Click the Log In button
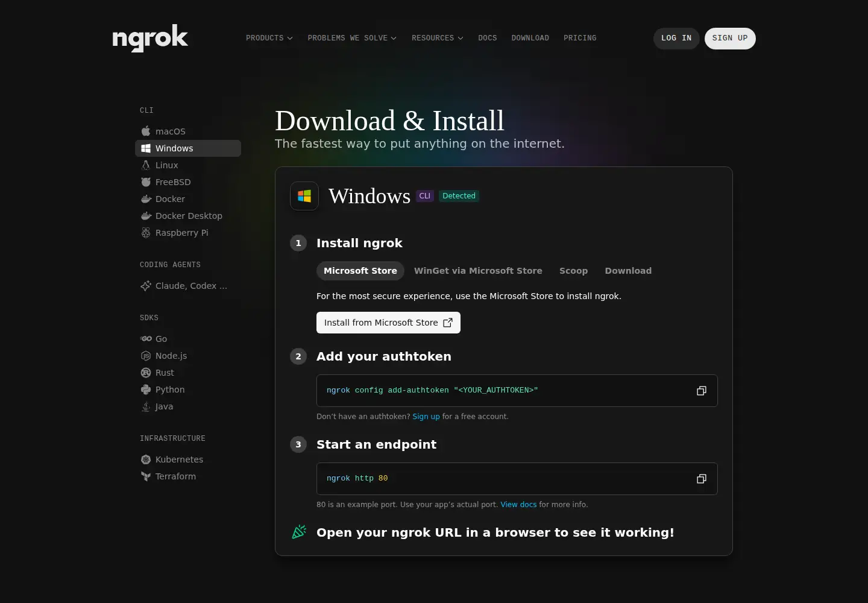This screenshot has height=603, width=868. [676, 39]
